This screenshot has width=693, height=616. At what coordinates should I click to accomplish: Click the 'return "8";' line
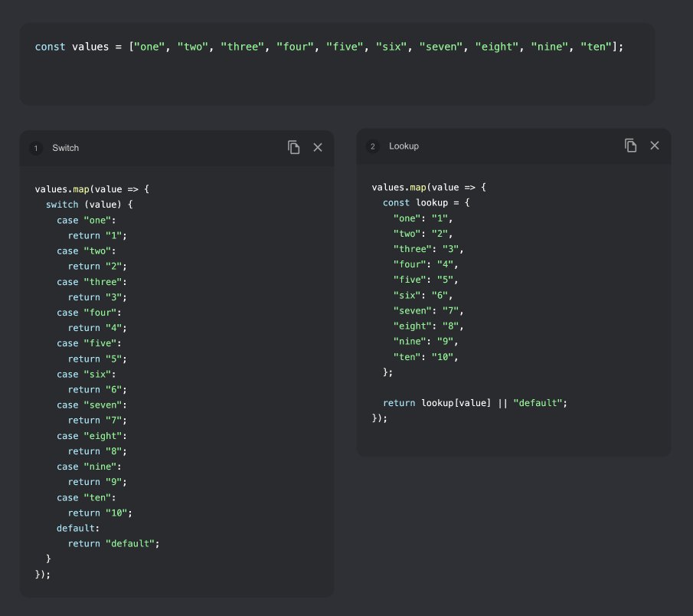pyautogui.click(x=97, y=451)
